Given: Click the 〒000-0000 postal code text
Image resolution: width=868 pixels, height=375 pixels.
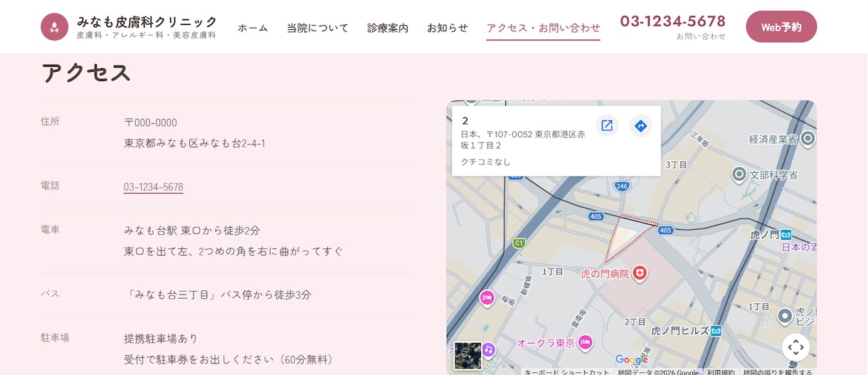Looking at the screenshot, I should tap(151, 122).
